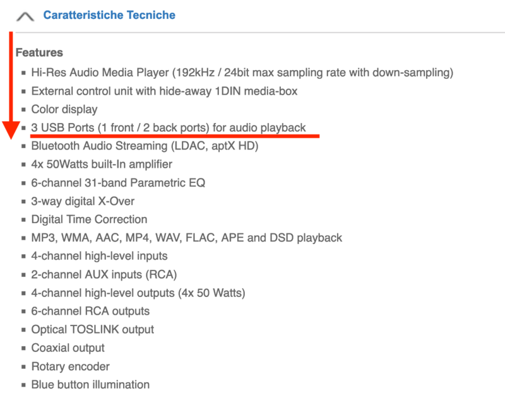Click the Coaxial output list entry

pyautogui.click(x=68, y=347)
